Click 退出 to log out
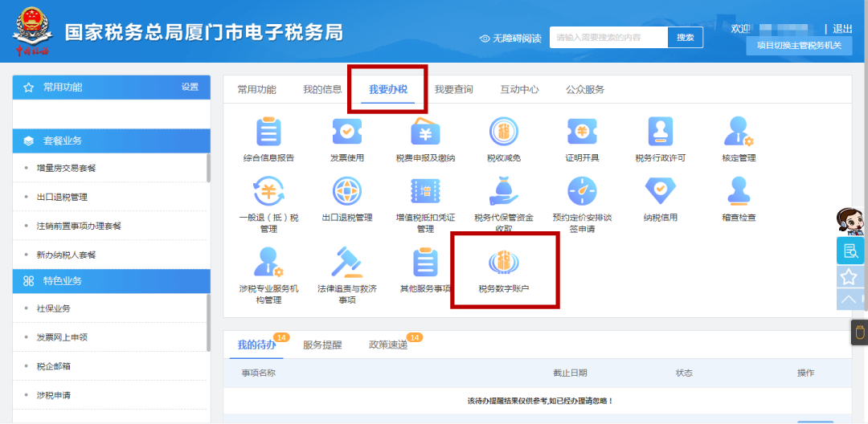The image size is (868, 424). [842, 29]
